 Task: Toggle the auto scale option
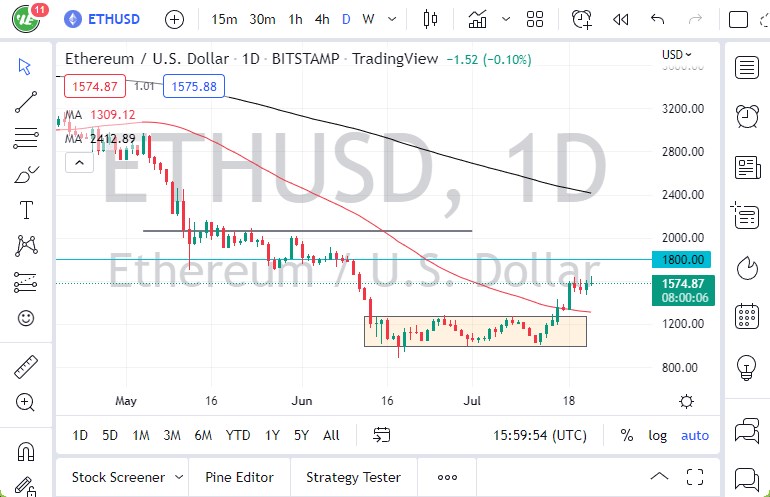click(694, 435)
